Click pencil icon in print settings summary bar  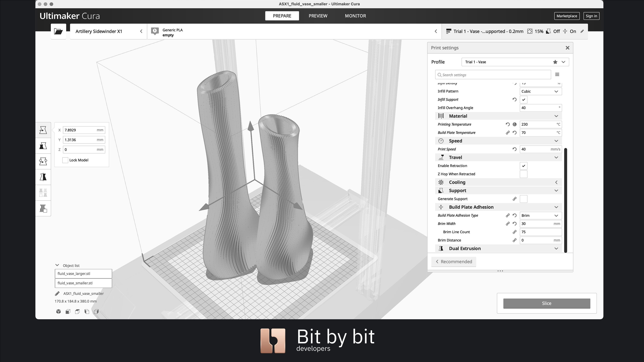pos(582,31)
